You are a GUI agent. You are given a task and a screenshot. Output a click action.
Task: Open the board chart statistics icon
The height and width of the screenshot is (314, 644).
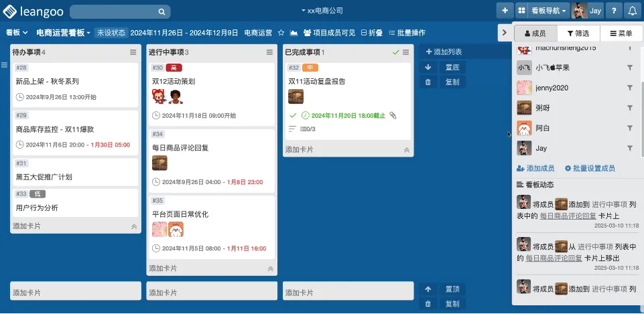[294, 33]
